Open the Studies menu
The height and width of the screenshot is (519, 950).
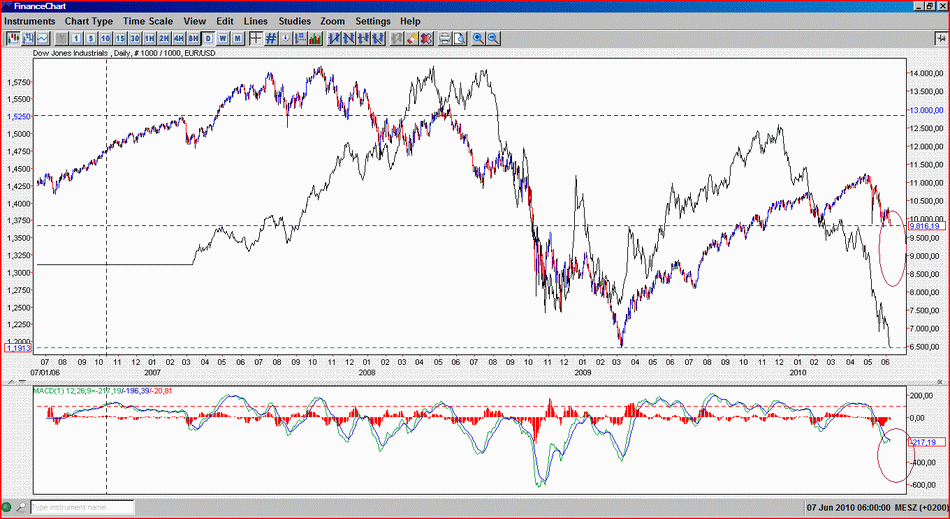[294, 21]
